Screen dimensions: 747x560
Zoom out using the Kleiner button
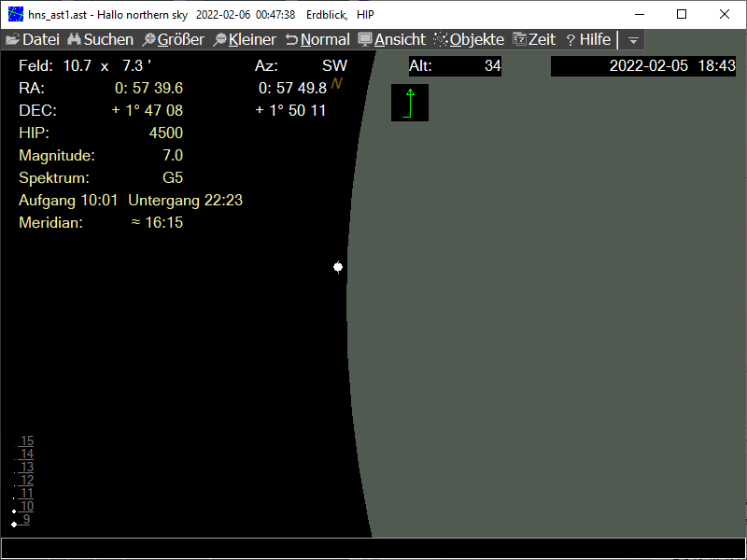pos(244,40)
